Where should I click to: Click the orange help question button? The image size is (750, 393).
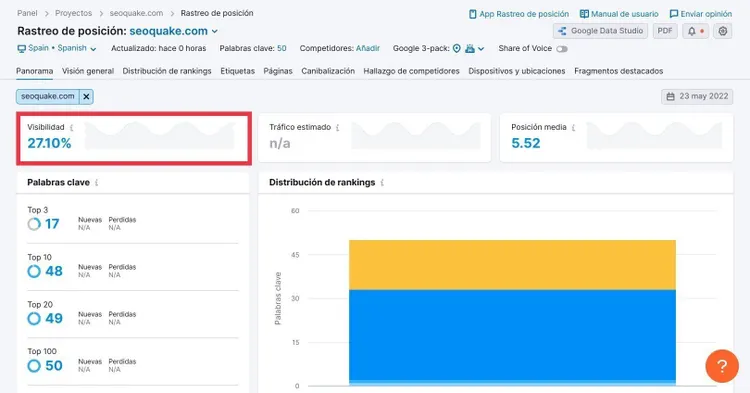722,366
